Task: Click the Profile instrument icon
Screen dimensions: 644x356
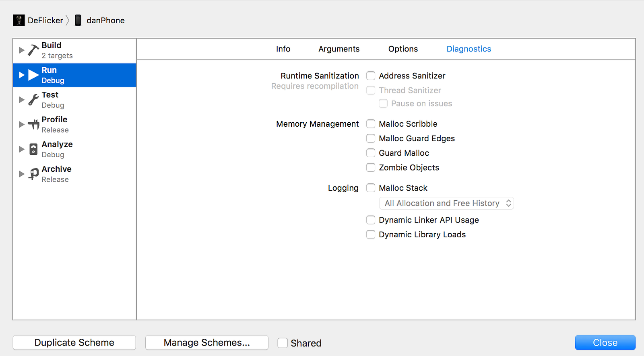Action: pyautogui.click(x=33, y=124)
